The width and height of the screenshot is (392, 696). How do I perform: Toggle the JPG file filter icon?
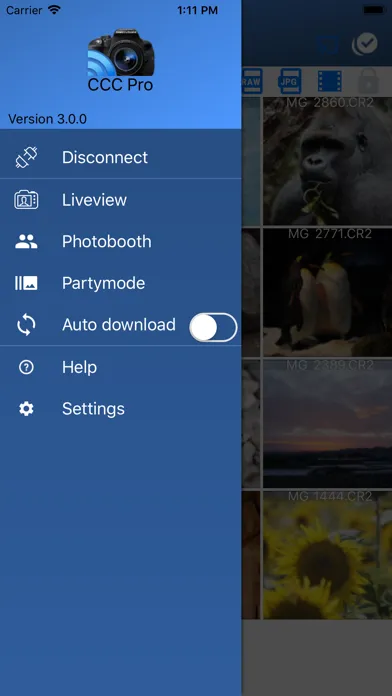[290, 81]
